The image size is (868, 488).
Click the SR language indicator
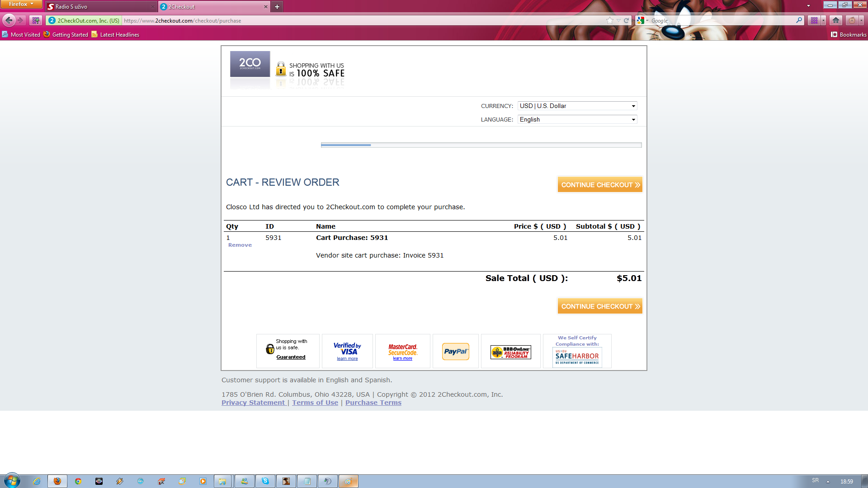point(815,480)
